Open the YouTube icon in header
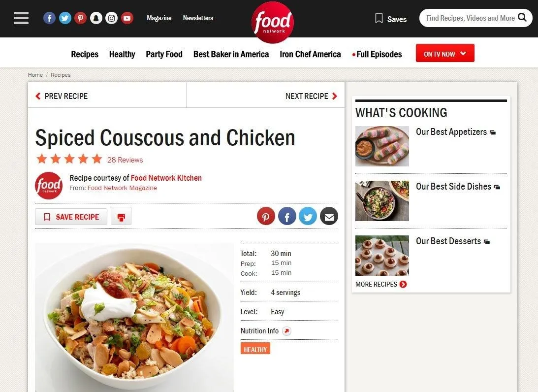This screenshot has width=538, height=392. (127, 18)
